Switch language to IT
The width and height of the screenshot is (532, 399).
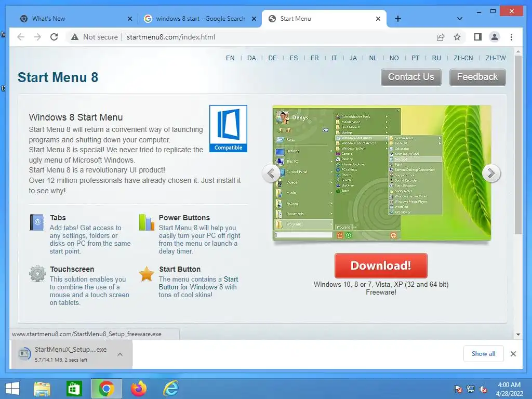point(334,58)
